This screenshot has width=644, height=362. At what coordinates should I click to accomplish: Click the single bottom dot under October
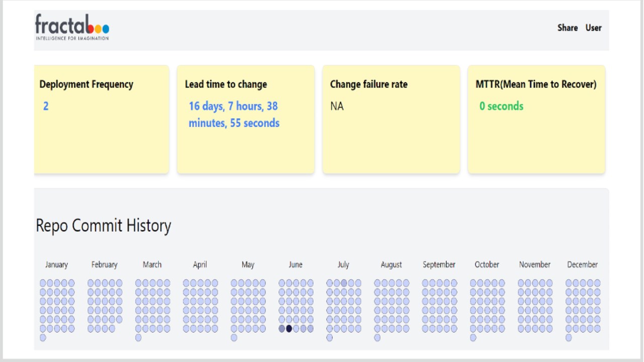coord(473,338)
